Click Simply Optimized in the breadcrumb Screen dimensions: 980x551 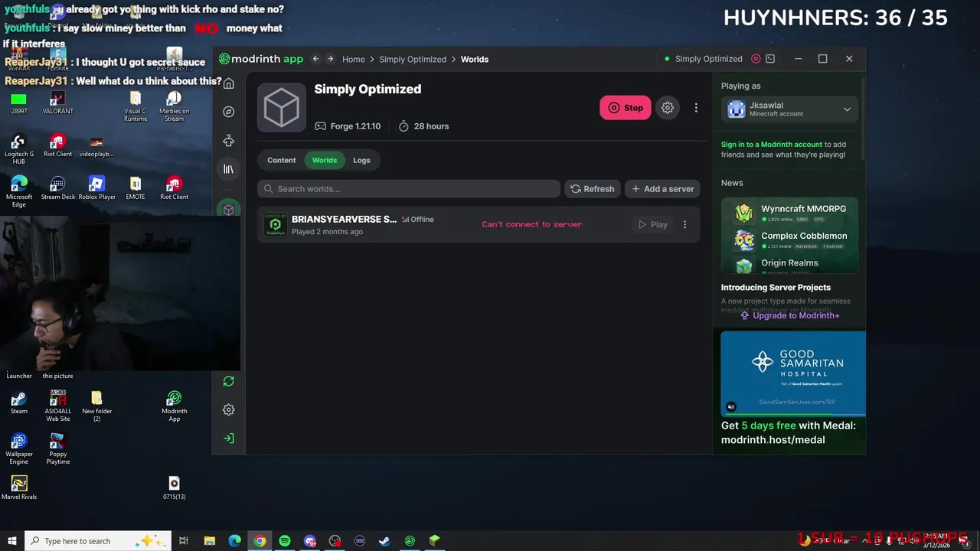pos(413,59)
